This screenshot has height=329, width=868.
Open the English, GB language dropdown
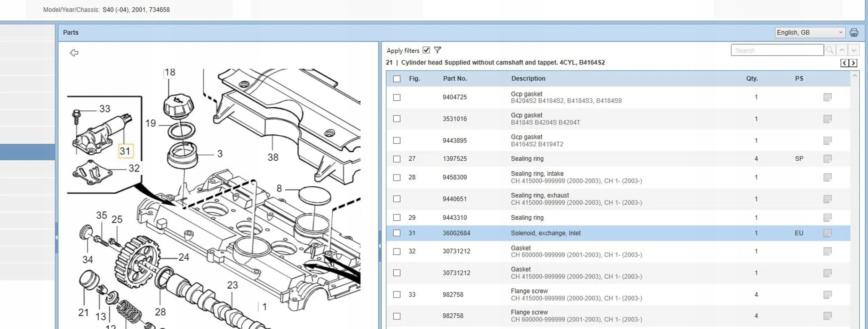(x=810, y=33)
